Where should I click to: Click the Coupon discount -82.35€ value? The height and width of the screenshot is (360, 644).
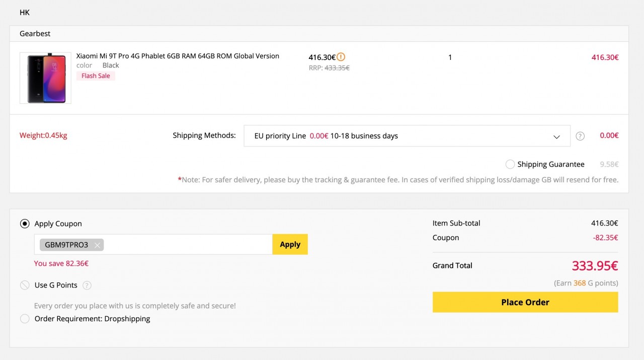click(x=605, y=238)
